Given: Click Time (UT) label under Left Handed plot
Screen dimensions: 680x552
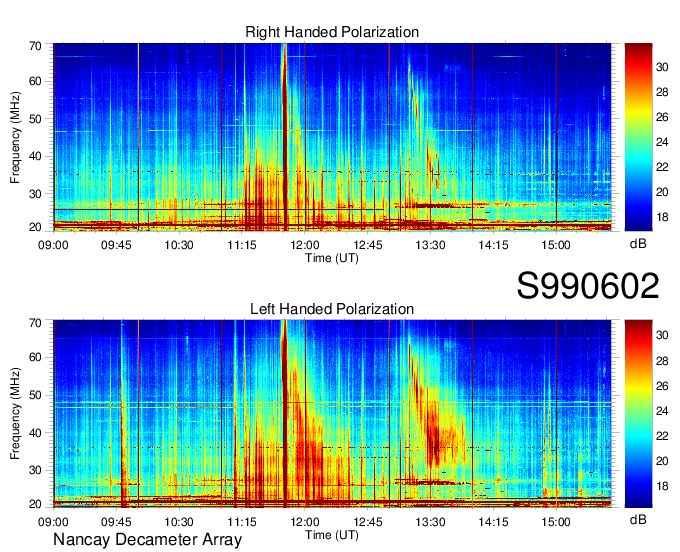Looking at the screenshot, I should coord(332,535).
